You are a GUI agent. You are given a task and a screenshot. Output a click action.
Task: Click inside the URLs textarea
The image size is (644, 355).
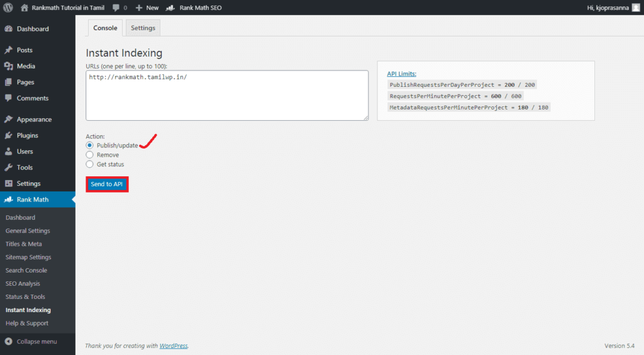[226, 95]
